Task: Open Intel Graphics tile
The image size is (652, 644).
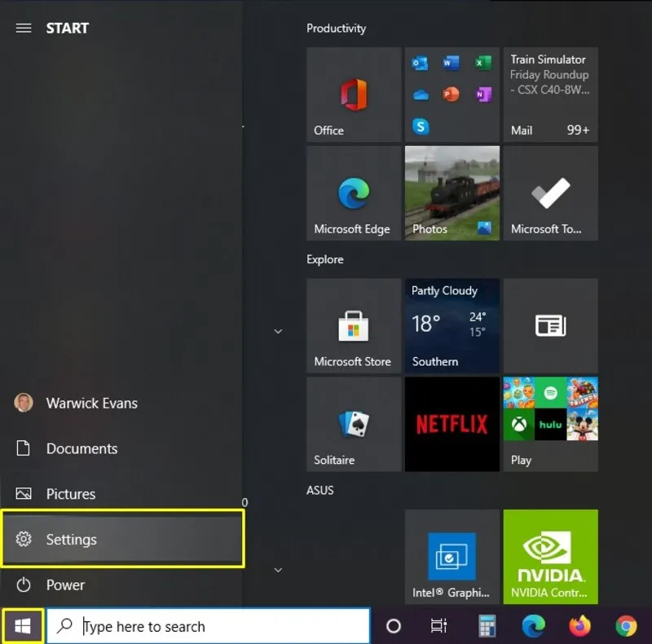Action: (452, 557)
